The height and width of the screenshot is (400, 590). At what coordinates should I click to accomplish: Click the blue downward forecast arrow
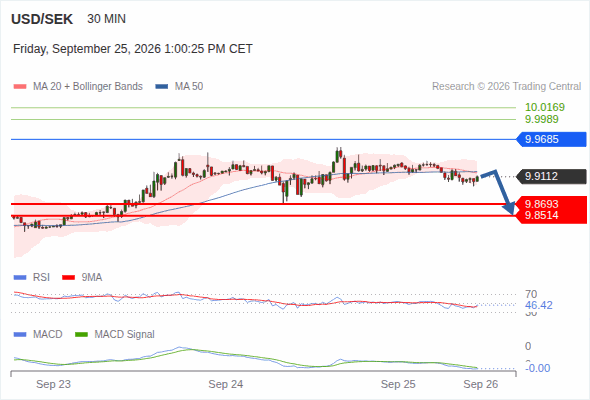click(x=499, y=192)
